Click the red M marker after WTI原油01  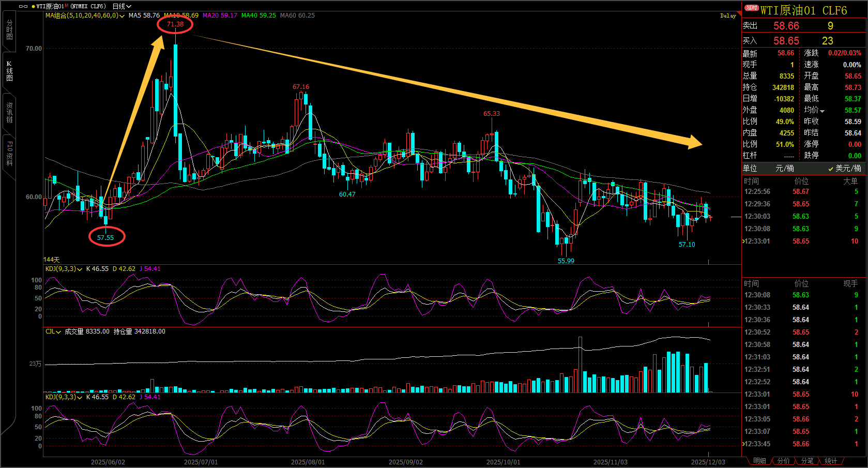pos(67,5)
